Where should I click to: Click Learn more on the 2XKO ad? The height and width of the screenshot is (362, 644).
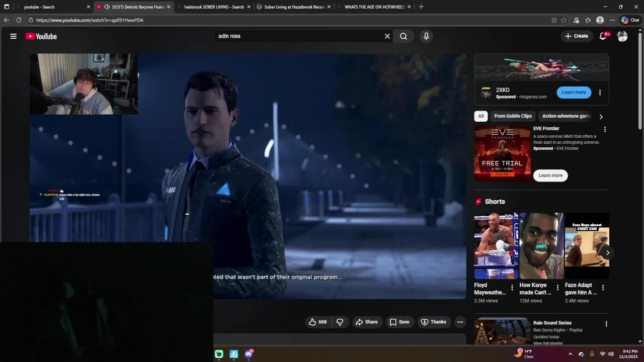(574, 93)
